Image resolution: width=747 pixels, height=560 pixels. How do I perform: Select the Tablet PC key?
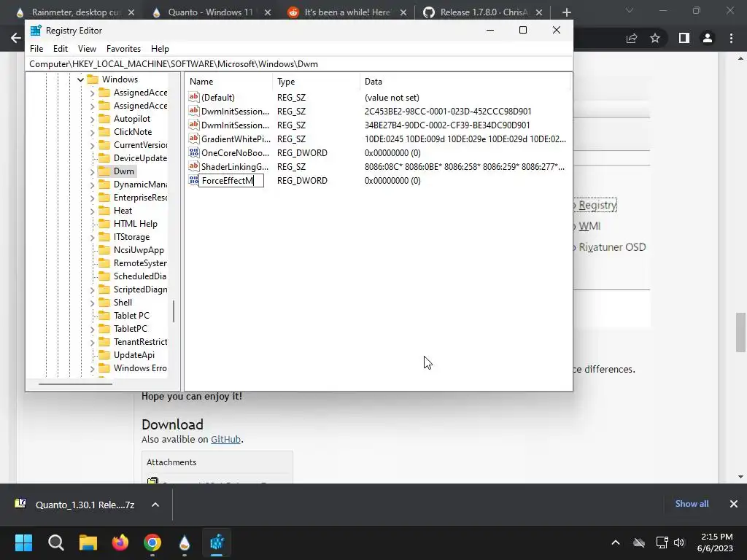click(131, 316)
